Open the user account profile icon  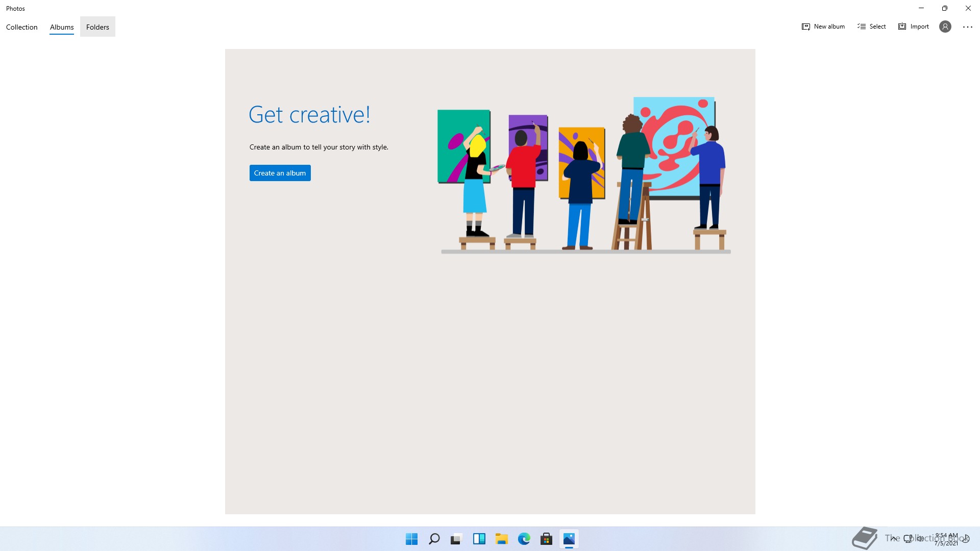pyautogui.click(x=945, y=27)
